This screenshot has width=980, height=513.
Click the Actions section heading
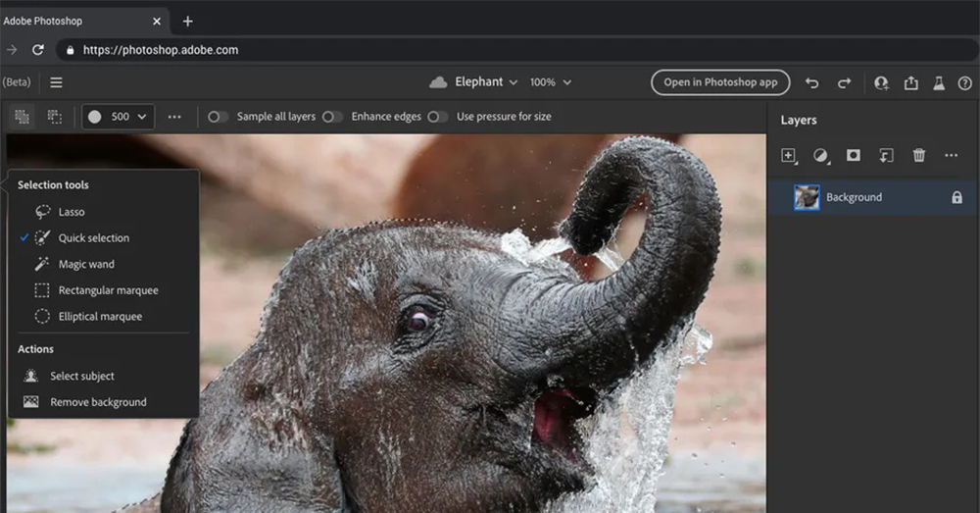35,349
